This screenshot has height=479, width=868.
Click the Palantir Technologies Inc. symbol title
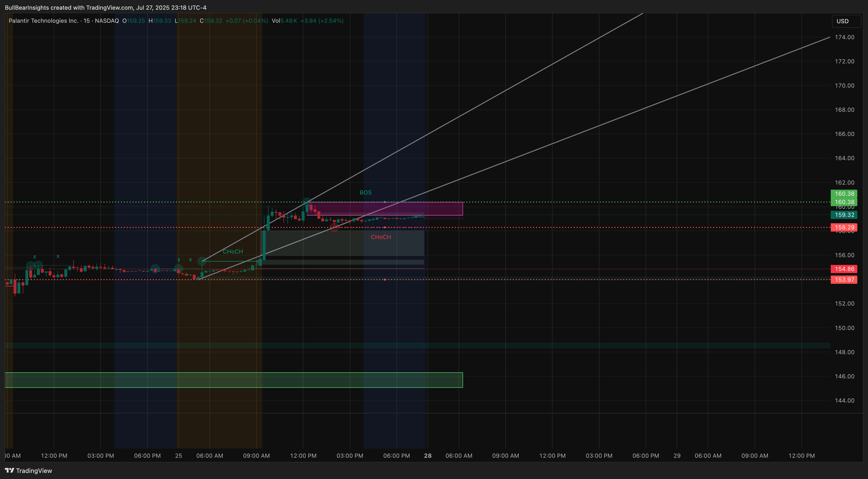tap(44, 21)
